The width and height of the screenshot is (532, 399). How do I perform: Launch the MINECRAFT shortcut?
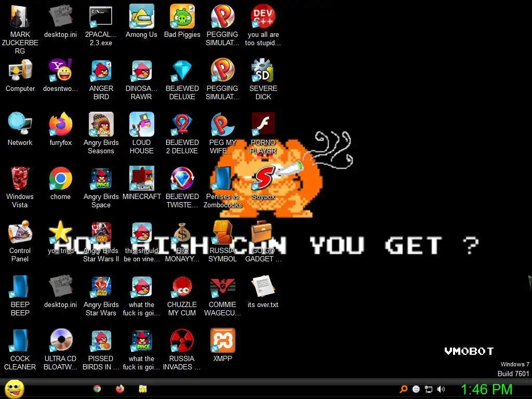click(x=141, y=178)
